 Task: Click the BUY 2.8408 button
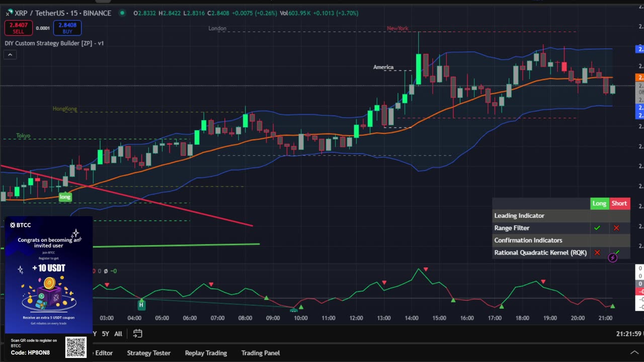67,28
